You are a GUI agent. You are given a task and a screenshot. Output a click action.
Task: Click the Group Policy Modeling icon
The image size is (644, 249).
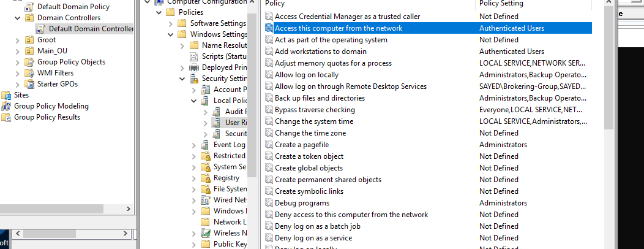coord(6,106)
